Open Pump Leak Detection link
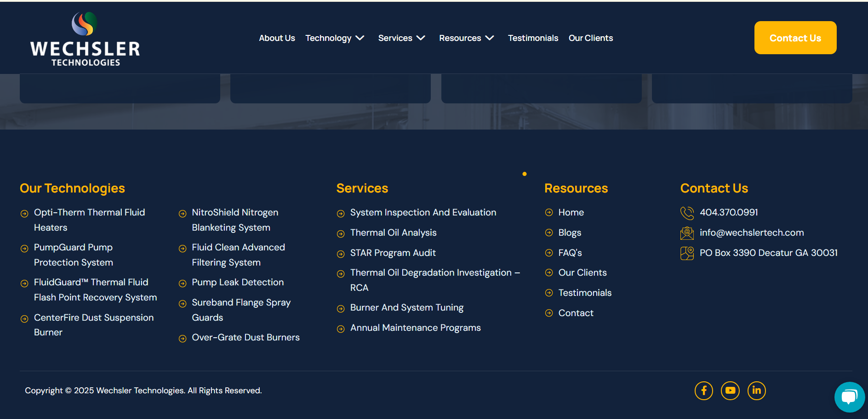Image resolution: width=868 pixels, height=419 pixels. coord(238,282)
